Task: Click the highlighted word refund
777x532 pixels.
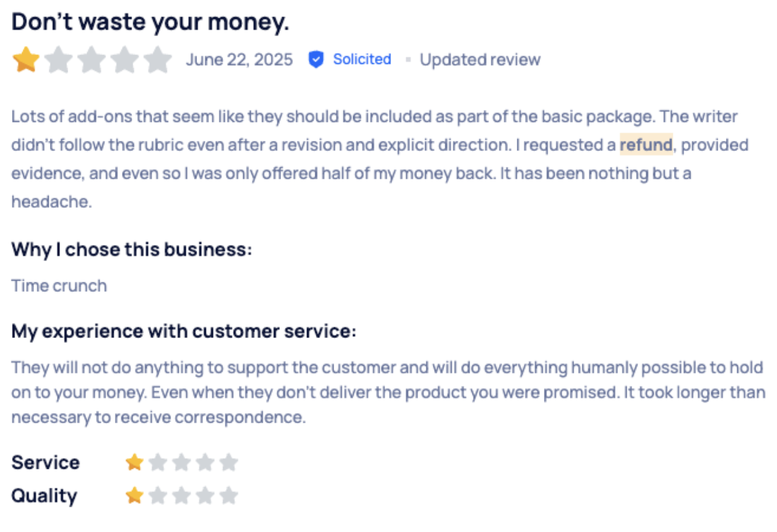Action: [x=646, y=145]
